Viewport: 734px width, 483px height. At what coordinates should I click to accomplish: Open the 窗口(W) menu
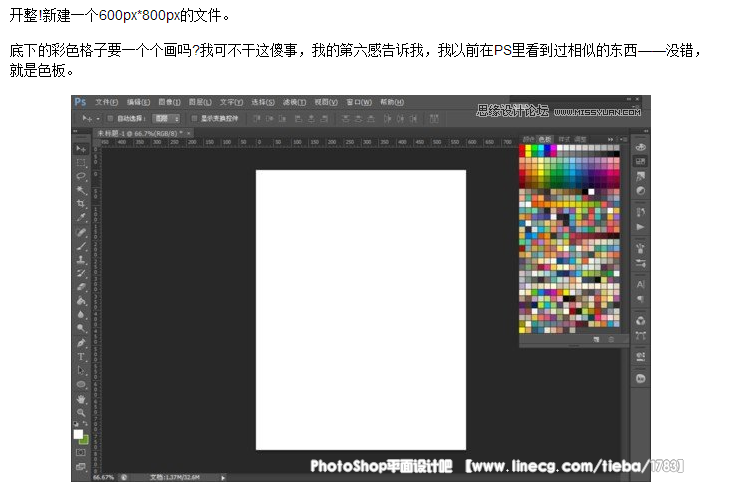click(359, 102)
